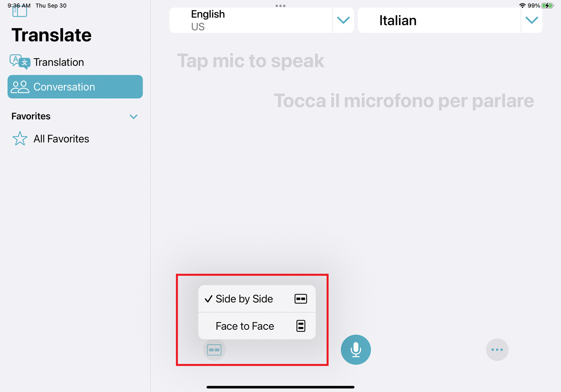
Task: Open the more options ellipsis button
Action: pos(497,350)
